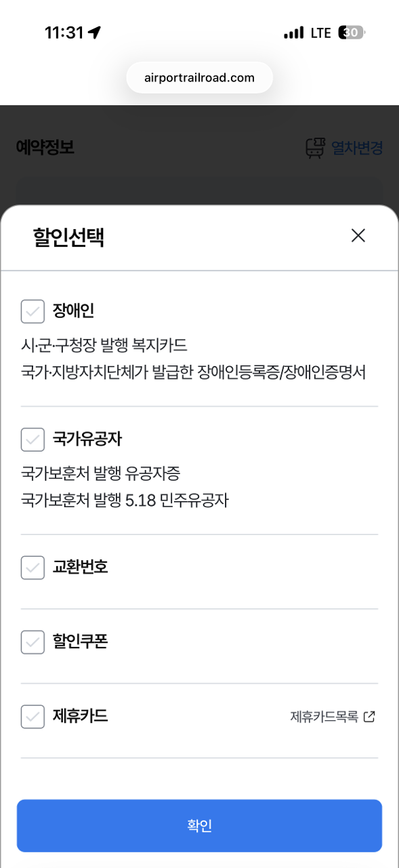Screen dimensions: 399x868
Task: Tick the 제휴카드 checkbox
Action: pyautogui.click(x=33, y=717)
